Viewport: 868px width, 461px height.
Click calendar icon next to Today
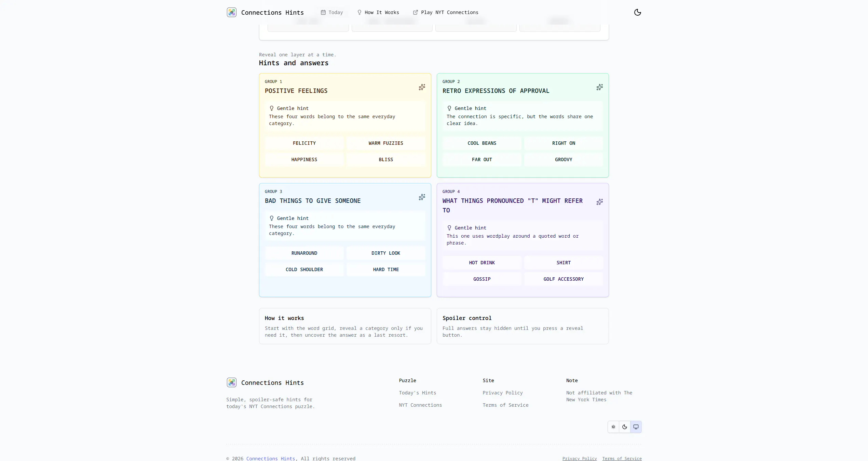coord(323,12)
